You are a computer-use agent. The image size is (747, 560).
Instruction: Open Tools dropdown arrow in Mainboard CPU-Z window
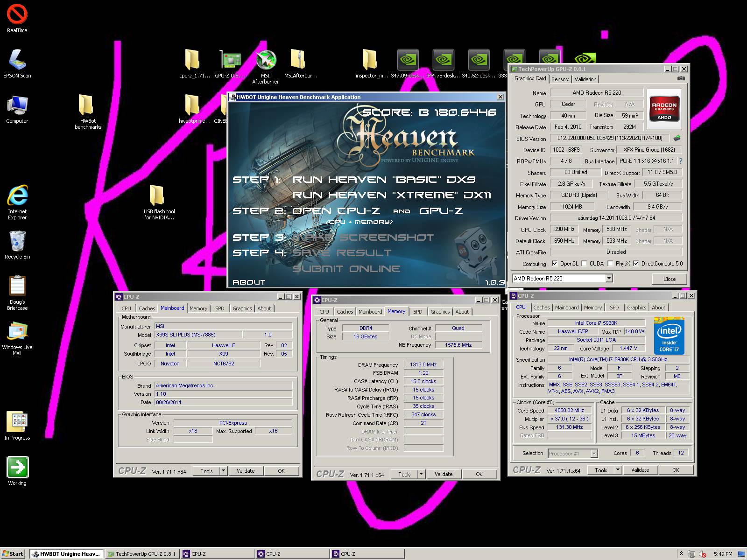(x=223, y=471)
